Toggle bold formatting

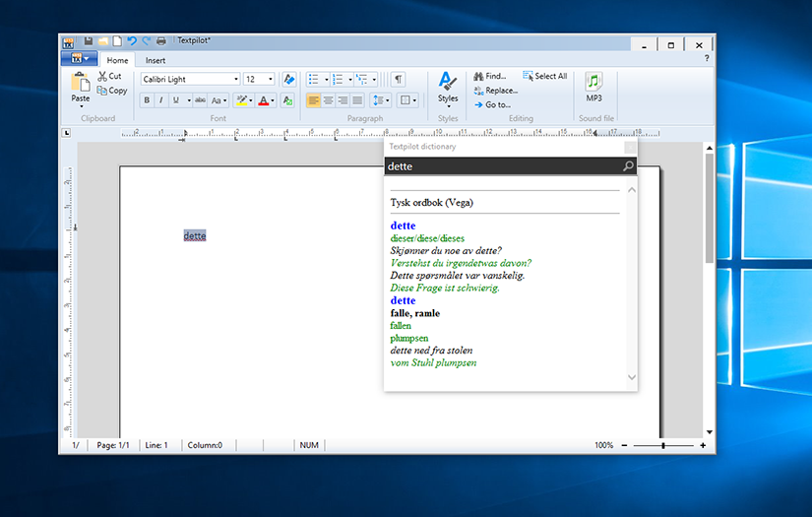pos(147,100)
